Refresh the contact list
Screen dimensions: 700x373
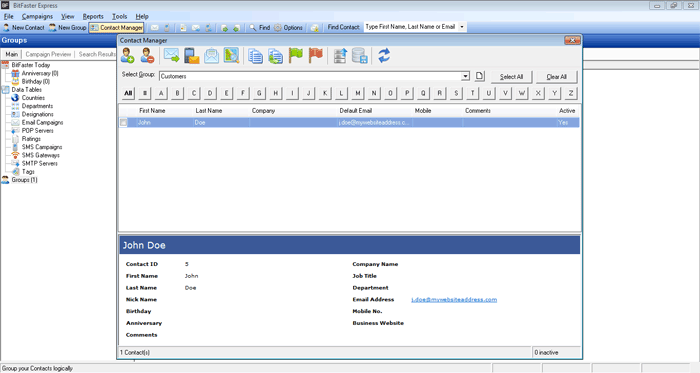(x=384, y=56)
